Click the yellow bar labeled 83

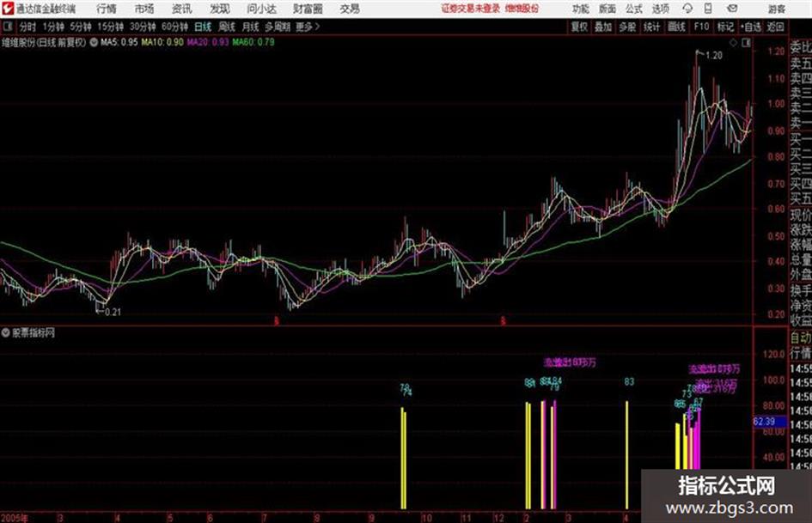click(x=627, y=454)
